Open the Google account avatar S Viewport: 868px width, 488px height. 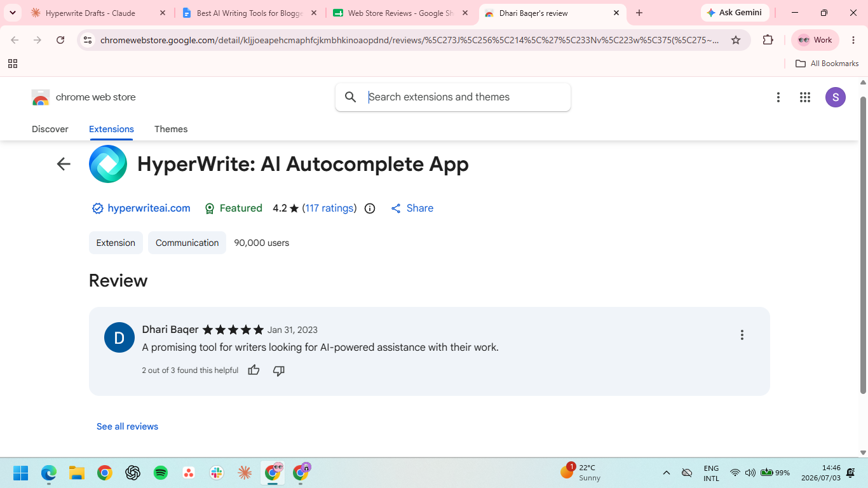point(836,97)
